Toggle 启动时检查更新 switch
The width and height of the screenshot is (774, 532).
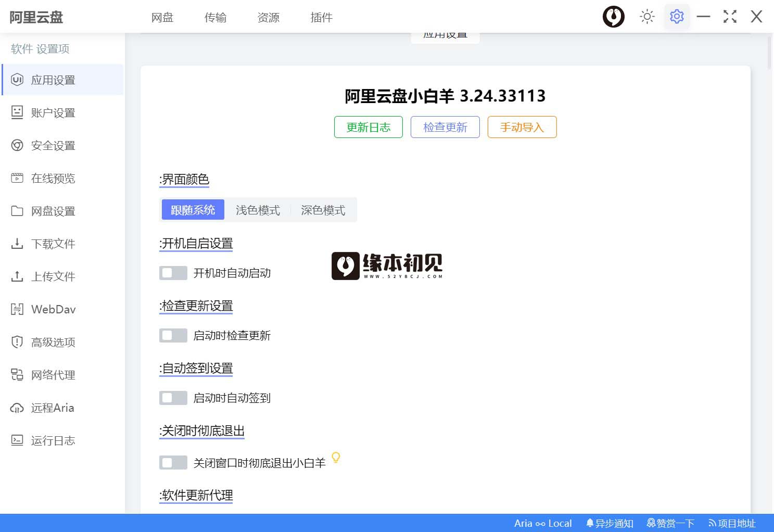pyautogui.click(x=173, y=335)
